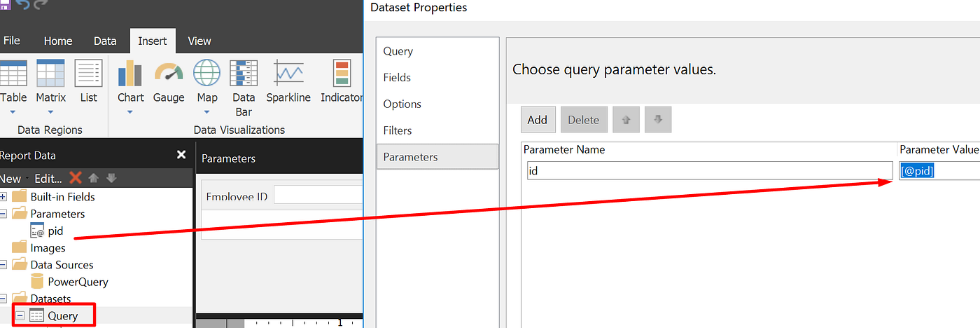Insert a Map visualization
The height and width of the screenshot is (328, 980).
[207, 86]
